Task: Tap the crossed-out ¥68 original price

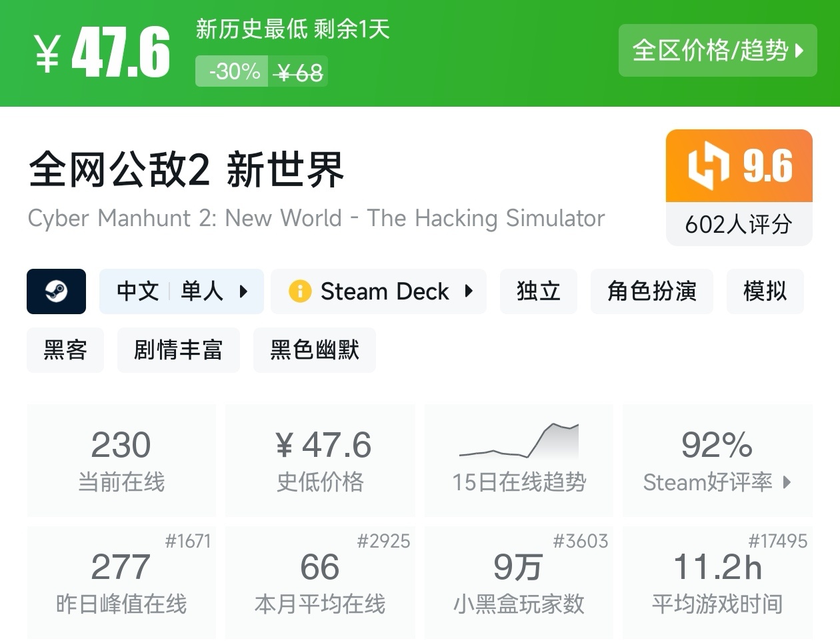Action: (299, 72)
